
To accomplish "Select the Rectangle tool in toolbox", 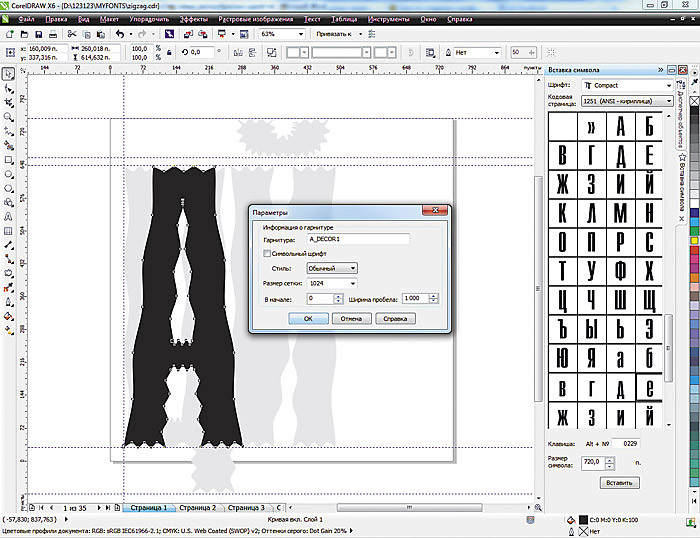I will [8, 159].
